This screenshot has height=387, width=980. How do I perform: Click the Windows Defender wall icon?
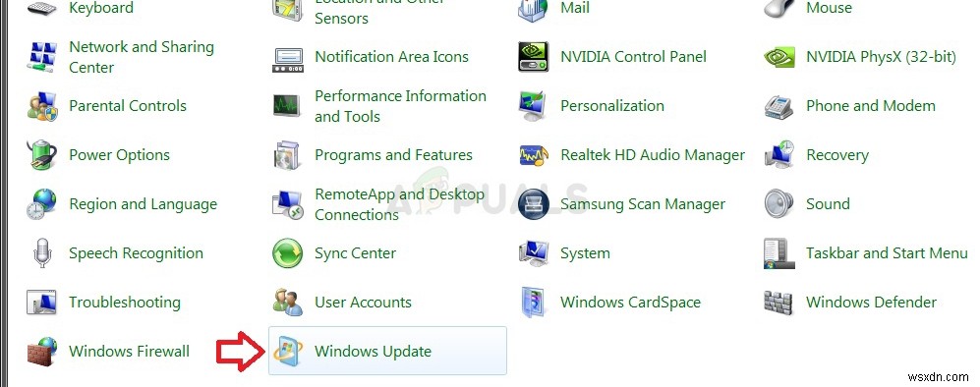[779, 303]
